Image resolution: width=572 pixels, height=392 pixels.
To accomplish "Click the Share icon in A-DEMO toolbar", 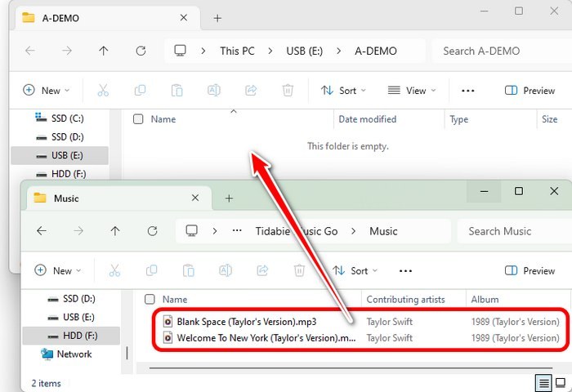I will coord(251,91).
